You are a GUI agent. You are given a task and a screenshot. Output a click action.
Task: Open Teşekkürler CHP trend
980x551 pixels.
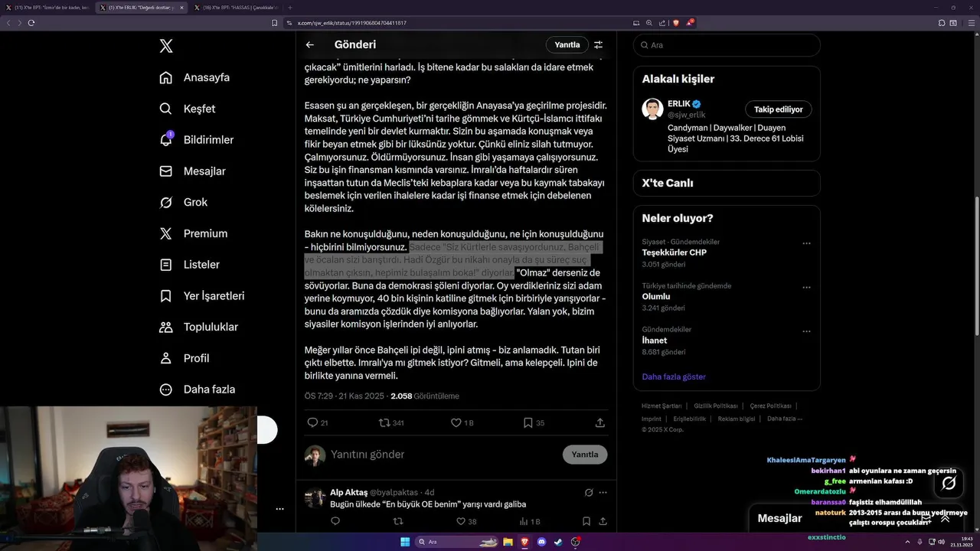coord(675,253)
